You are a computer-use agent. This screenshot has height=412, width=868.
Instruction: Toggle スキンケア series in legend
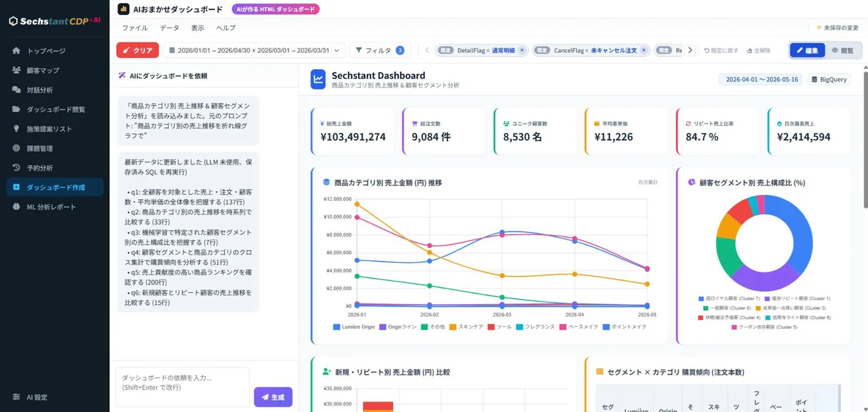466,326
